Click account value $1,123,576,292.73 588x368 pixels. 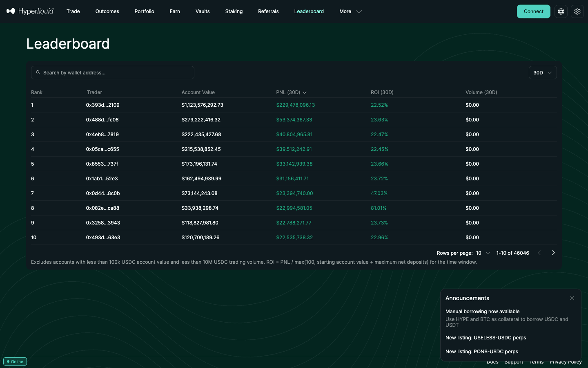[203, 105]
